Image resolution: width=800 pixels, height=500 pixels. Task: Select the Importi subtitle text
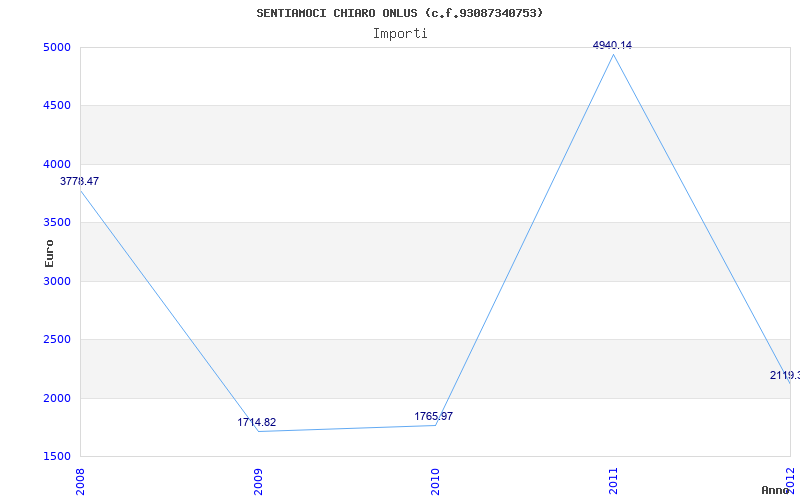[400, 34]
